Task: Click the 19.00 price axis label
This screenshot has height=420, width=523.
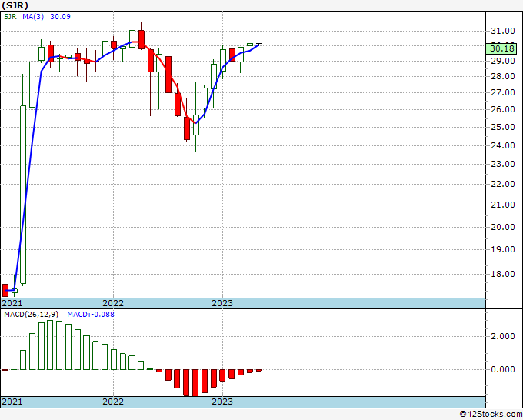Action: [503, 249]
